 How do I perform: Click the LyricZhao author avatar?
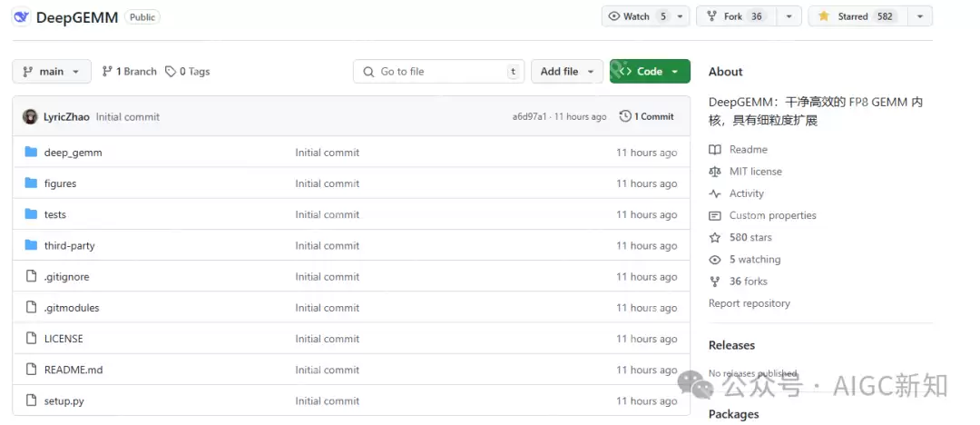point(30,117)
